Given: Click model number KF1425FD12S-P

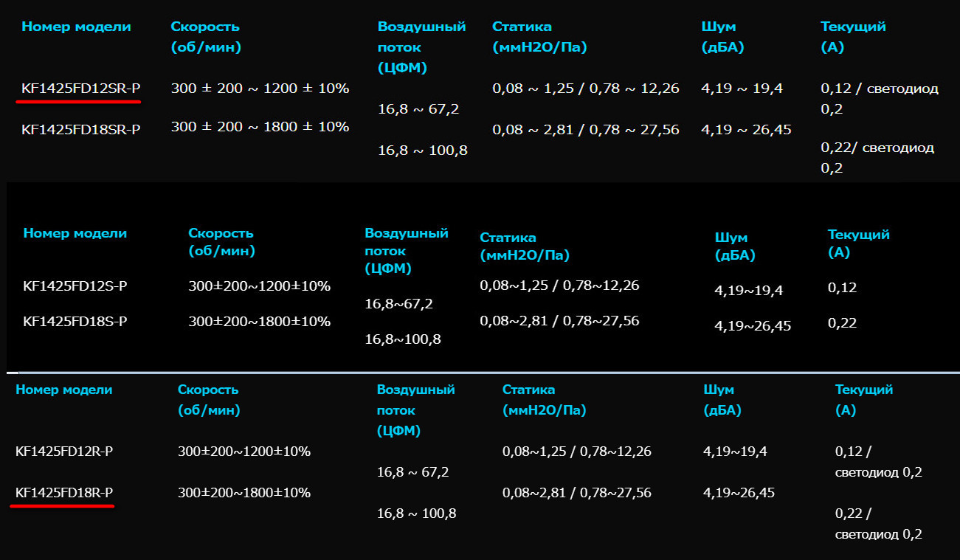Looking at the screenshot, I should pos(75,286).
